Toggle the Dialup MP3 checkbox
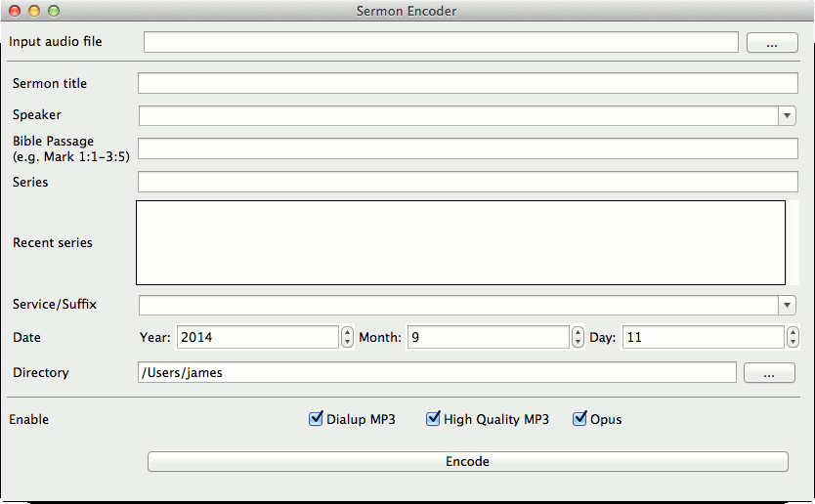This screenshot has width=815, height=504. [316, 419]
